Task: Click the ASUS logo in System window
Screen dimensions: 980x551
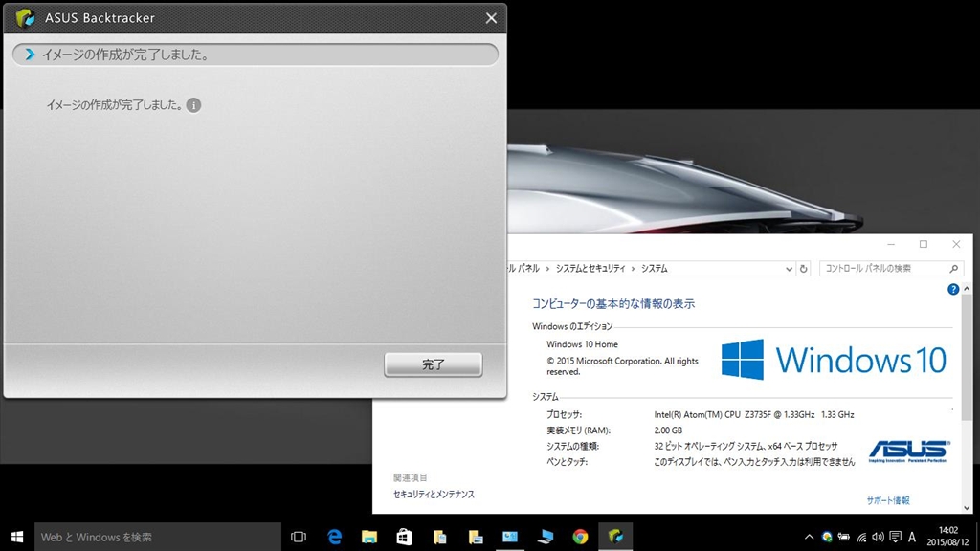Action: (x=909, y=452)
